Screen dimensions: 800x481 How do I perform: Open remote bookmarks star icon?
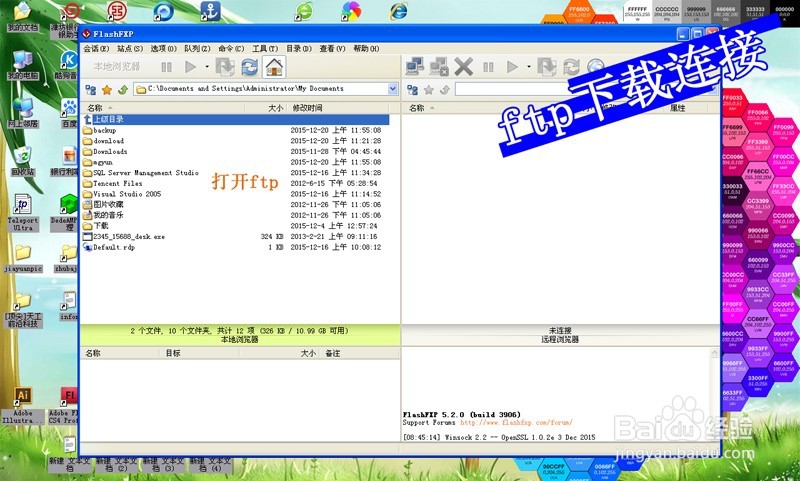click(x=429, y=90)
